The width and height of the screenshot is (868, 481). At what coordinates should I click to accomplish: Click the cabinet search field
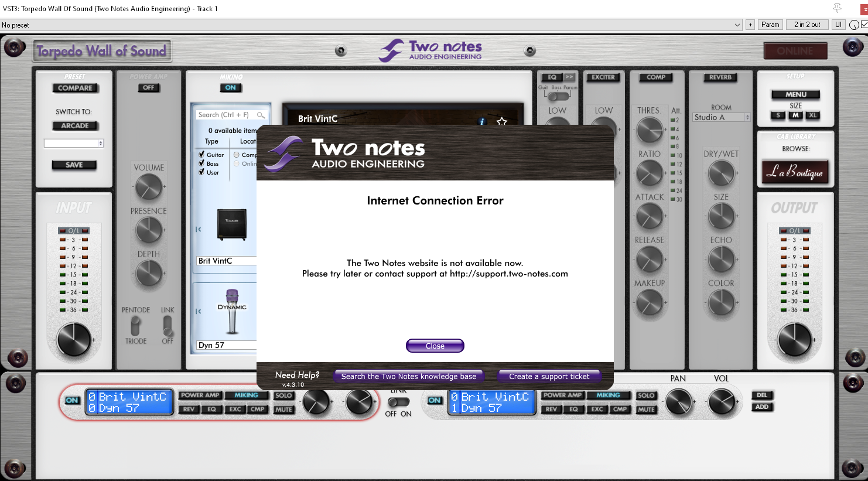pyautogui.click(x=232, y=115)
